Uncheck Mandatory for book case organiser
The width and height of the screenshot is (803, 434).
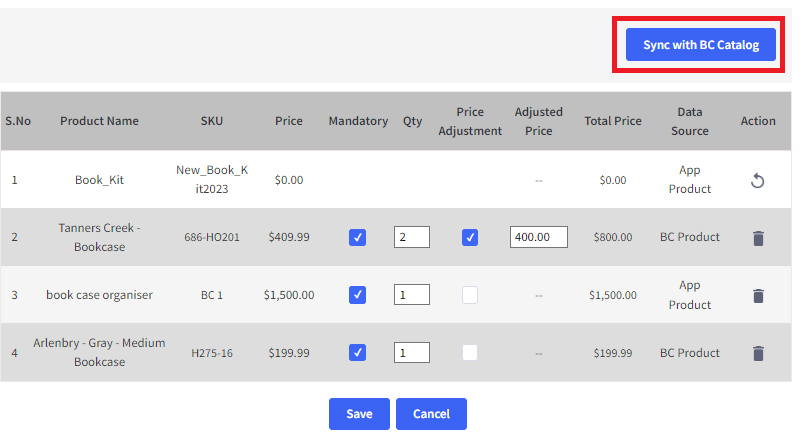(357, 295)
